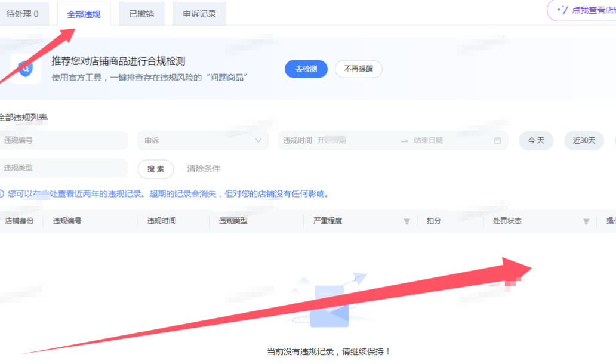Filter by 今天 quick date button
The image size is (616, 364).
pos(535,141)
